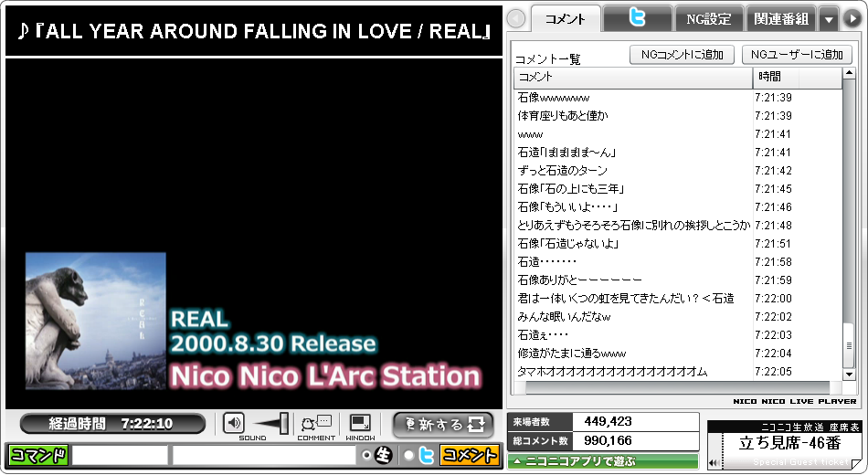Image resolution: width=868 pixels, height=475 pixels.
Task: Click the REAL album cover thumbnail
Action: [x=95, y=321]
